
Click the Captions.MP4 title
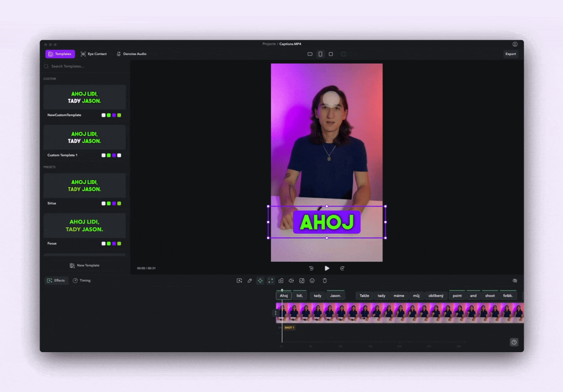pos(290,44)
